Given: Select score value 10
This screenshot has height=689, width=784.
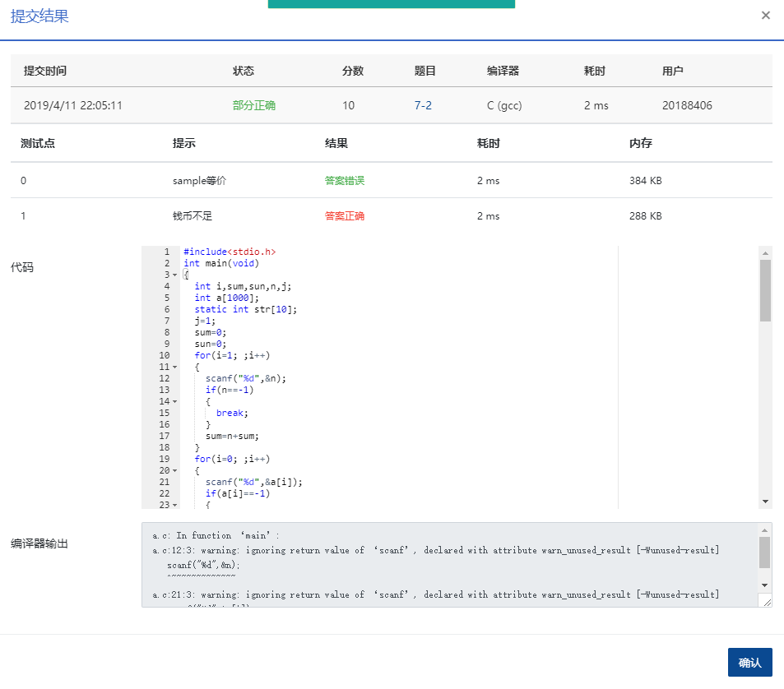Looking at the screenshot, I should click(349, 105).
